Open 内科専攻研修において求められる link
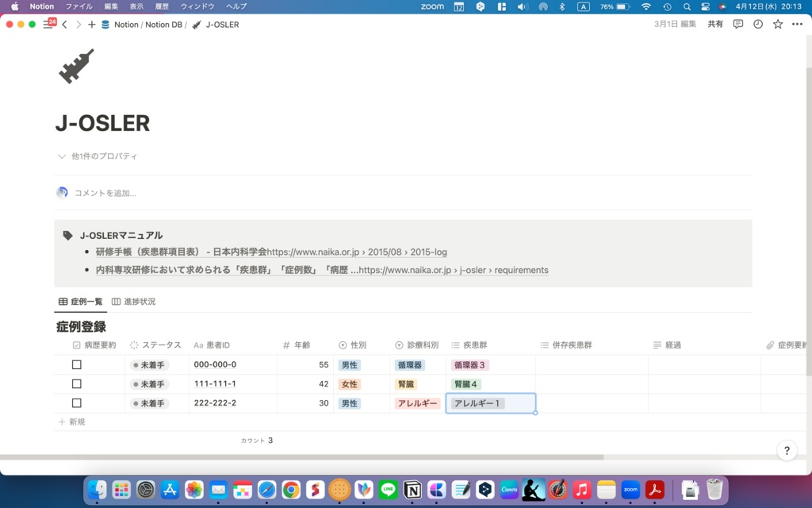Viewport: 812px width, 508px height. 322,270
